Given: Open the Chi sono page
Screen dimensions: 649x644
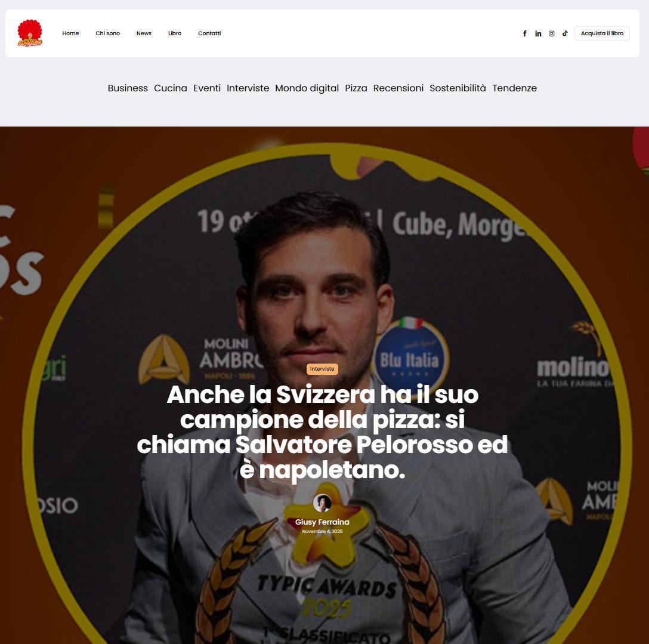Looking at the screenshot, I should click(107, 33).
